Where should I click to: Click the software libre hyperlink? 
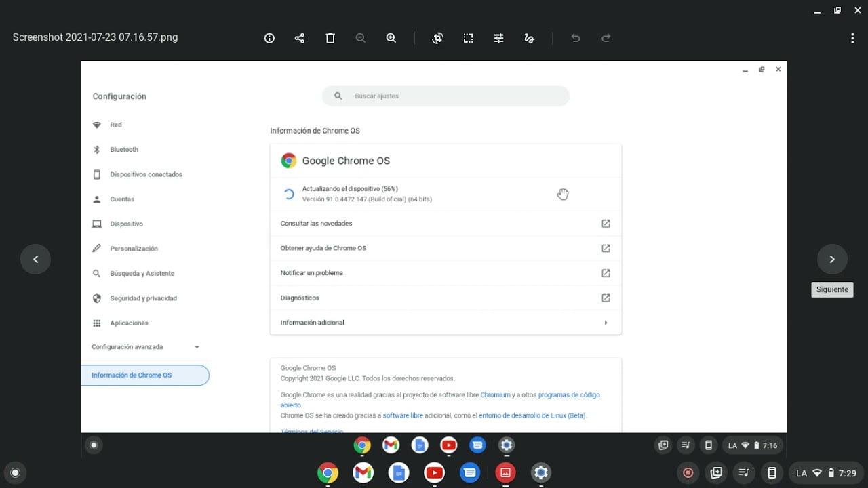coord(403,415)
